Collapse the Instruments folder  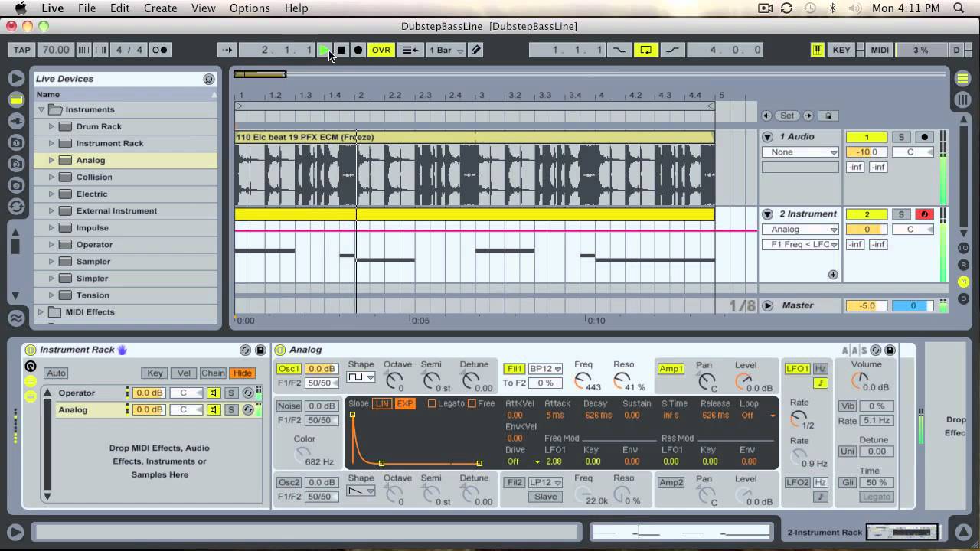point(41,109)
